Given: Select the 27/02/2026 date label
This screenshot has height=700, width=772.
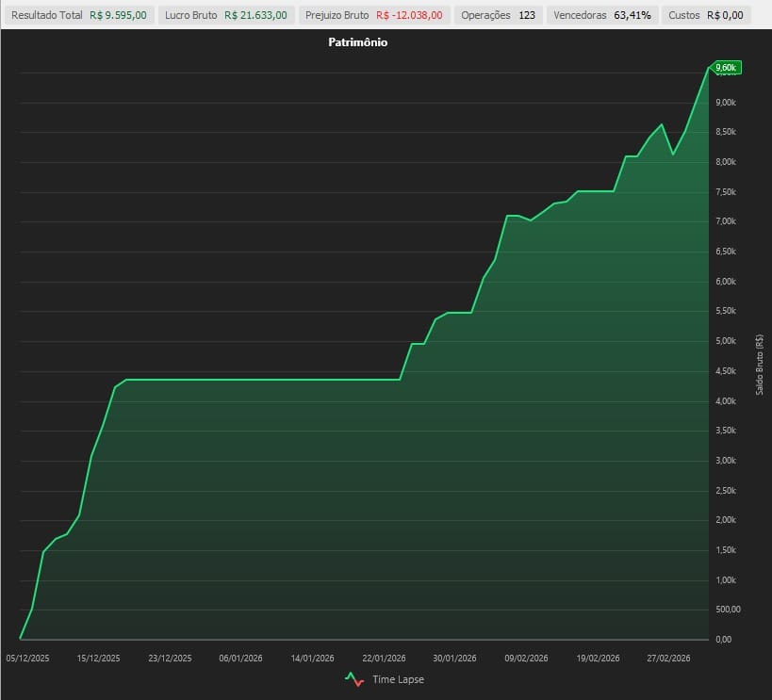Looking at the screenshot, I should point(669,659).
